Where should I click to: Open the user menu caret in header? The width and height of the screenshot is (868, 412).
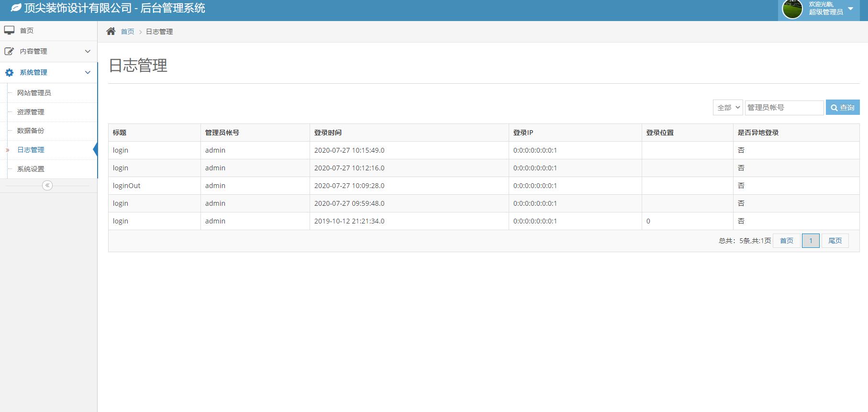850,9
